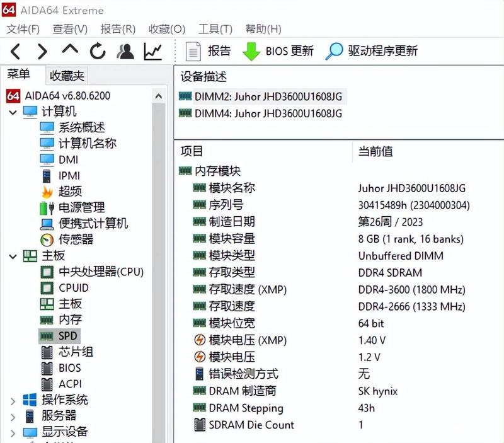
Task: Select the DRAM 制造商 row
Action: pyautogui.click(x=295, y=391)
